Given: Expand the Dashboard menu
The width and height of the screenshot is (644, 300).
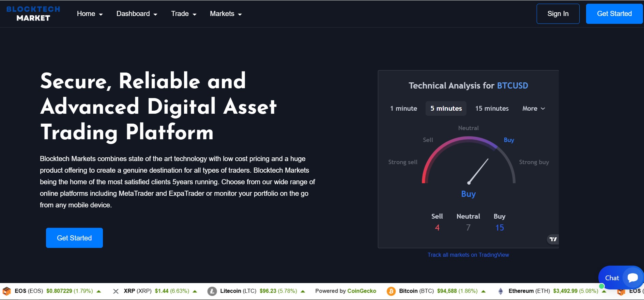Looking at the screenshot, I should click(x=137, y=14).
